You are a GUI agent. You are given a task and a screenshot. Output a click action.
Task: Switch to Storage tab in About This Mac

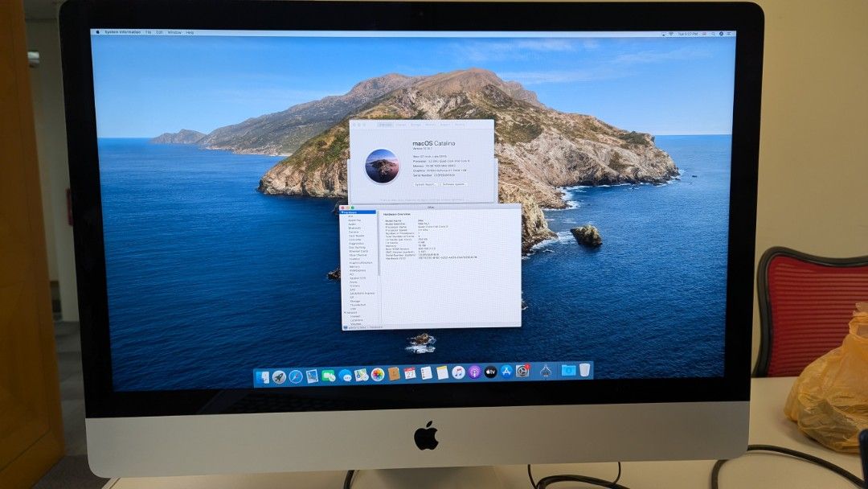point(416,125)
